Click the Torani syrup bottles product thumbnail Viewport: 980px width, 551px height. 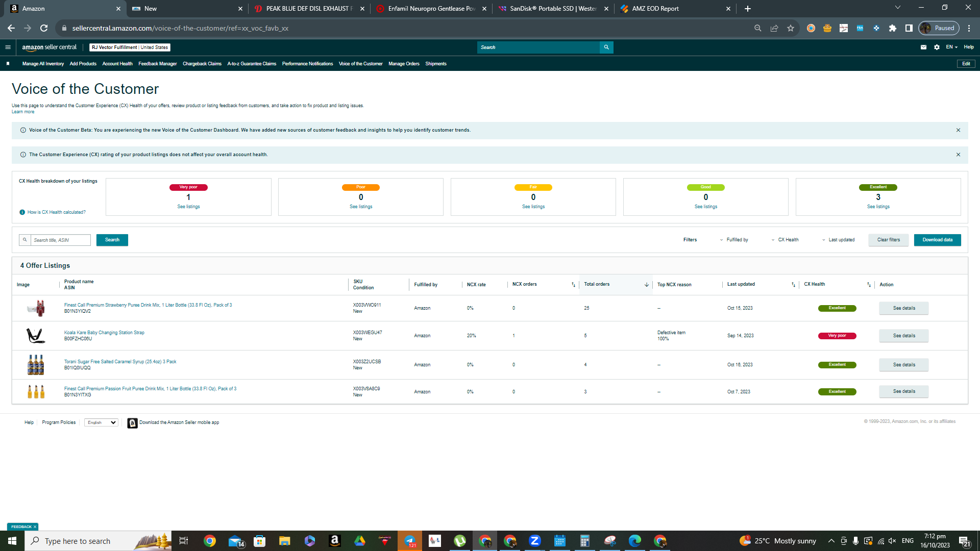point(36,365)
